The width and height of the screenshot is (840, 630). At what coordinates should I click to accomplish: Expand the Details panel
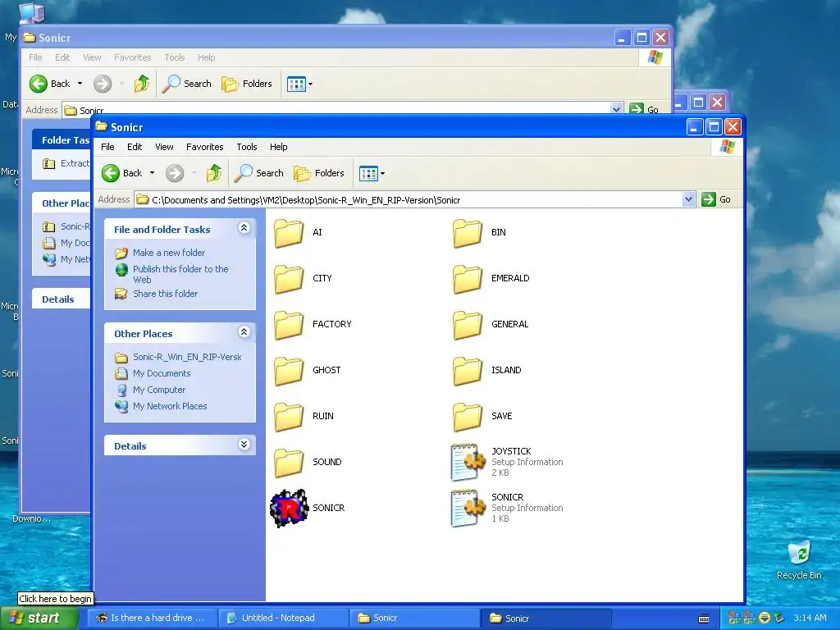coord(244,445)
